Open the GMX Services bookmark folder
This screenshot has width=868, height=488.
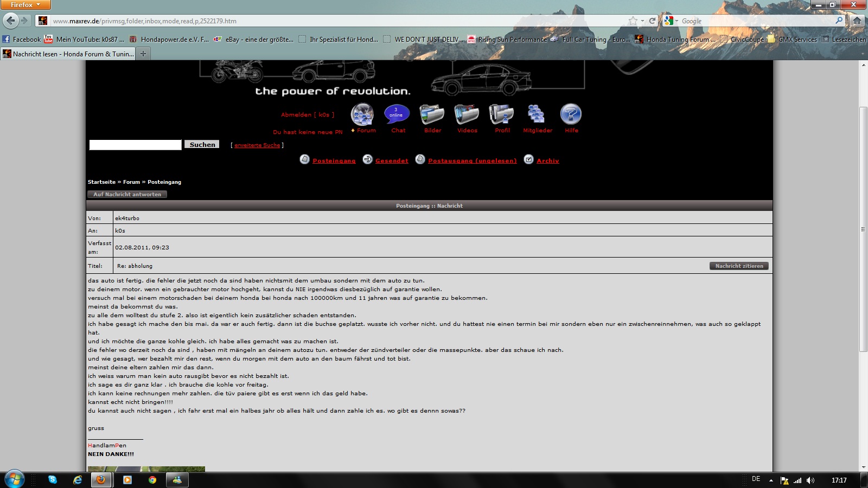[x=792, y=39]
